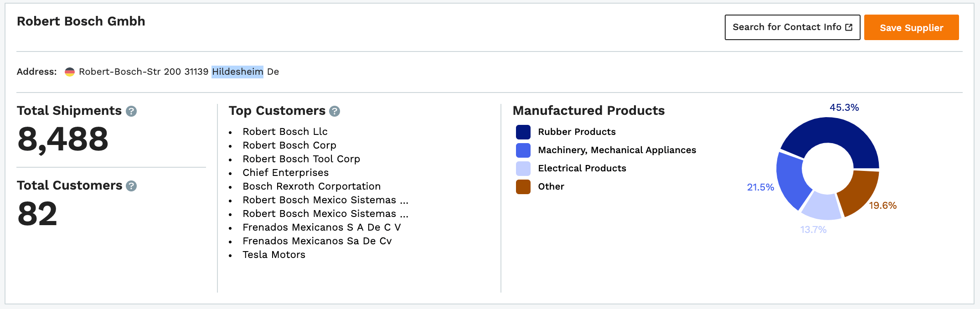Click the 21.5% medium blue donut segment
The image size is (980, 309).
(x=791, y=180)
